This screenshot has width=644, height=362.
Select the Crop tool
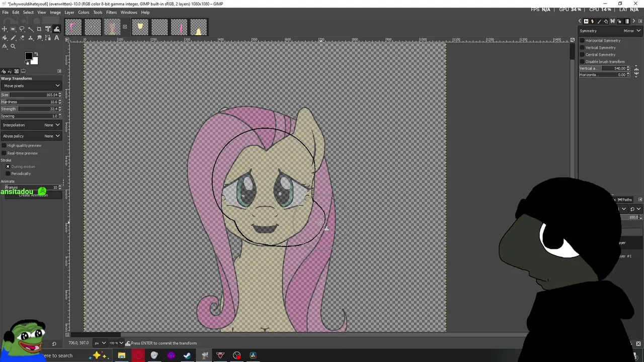tap(39, 29)
